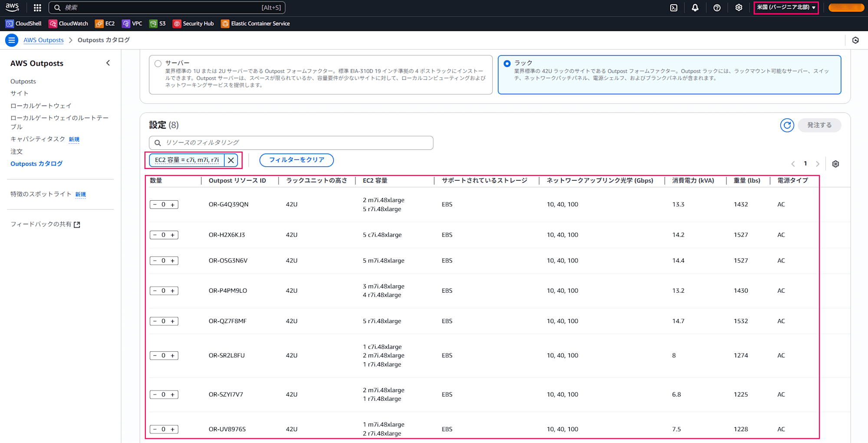Toggle the side navigation hamburger menu
The height and width of the screenshot is (443, 868).
(12, 40)
